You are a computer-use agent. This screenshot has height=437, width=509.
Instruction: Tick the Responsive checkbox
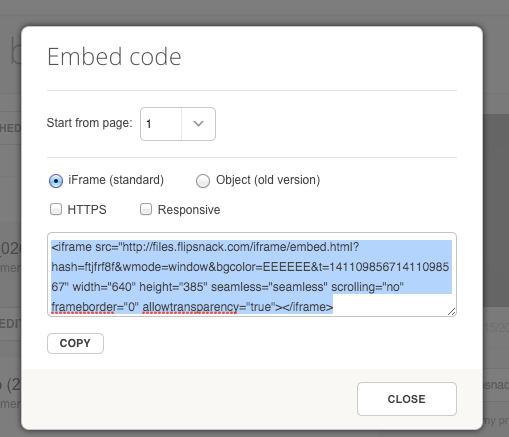click(146, 209)
